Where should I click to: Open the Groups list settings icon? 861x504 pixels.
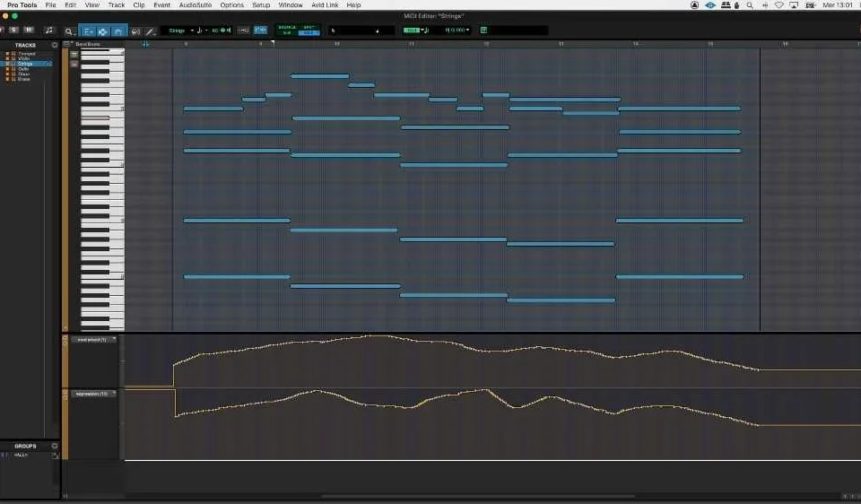(55, 446)
